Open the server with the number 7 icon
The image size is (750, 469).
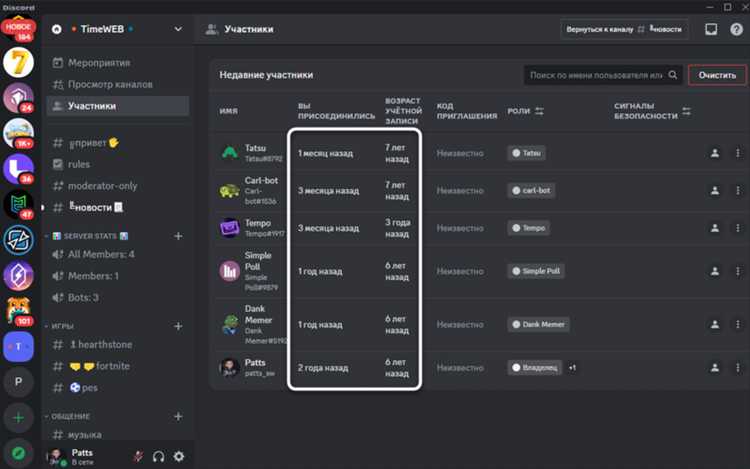click(x=18, y=62)
